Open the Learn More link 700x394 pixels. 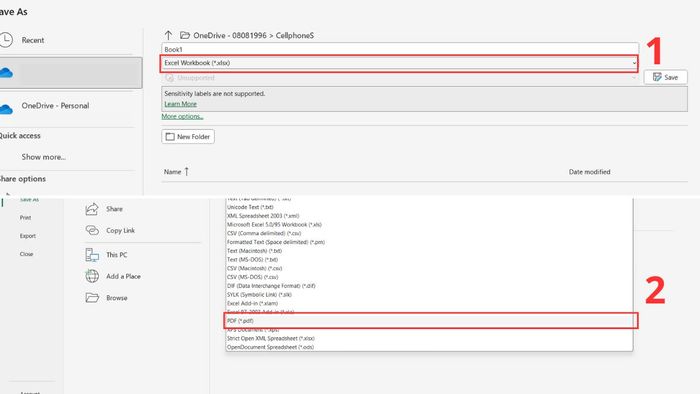pyautogui.click(x=180, y=104)
